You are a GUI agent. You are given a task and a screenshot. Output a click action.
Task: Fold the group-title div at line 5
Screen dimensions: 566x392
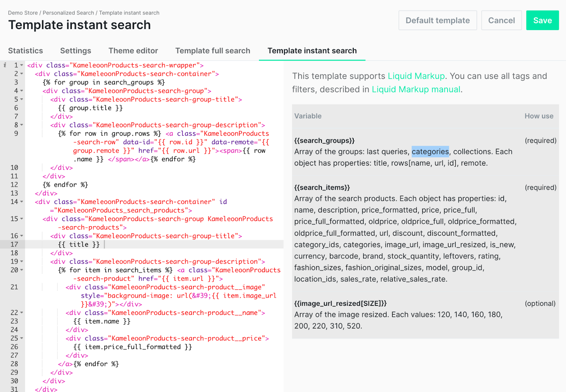tap(22, 99)
